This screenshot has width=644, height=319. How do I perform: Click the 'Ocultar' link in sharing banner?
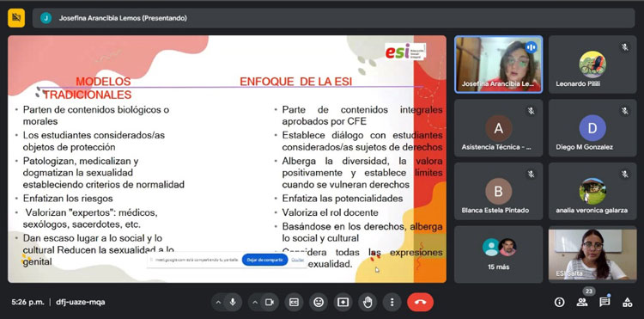[298, 260]
